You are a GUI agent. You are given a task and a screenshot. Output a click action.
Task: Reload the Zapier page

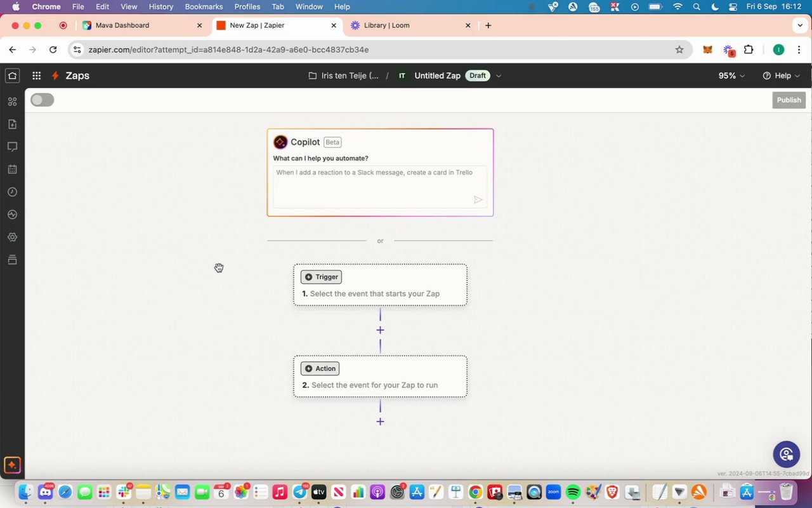[53, 50]
